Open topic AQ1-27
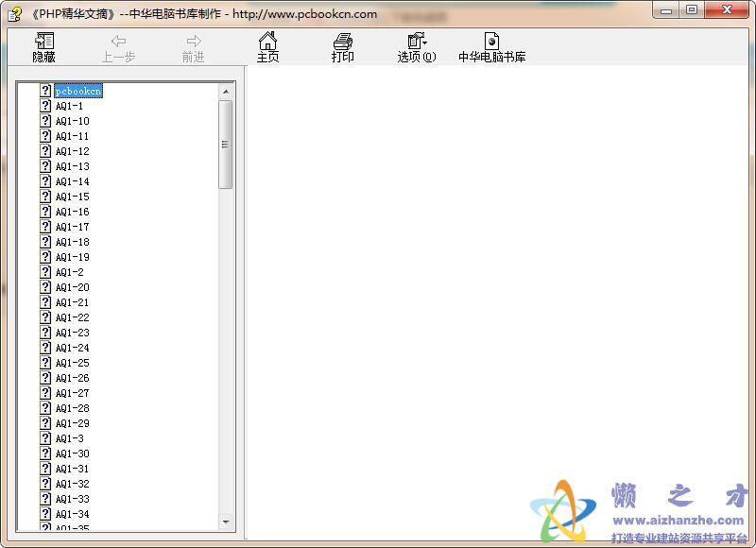756x548 pixels. (x=73, y=393)
